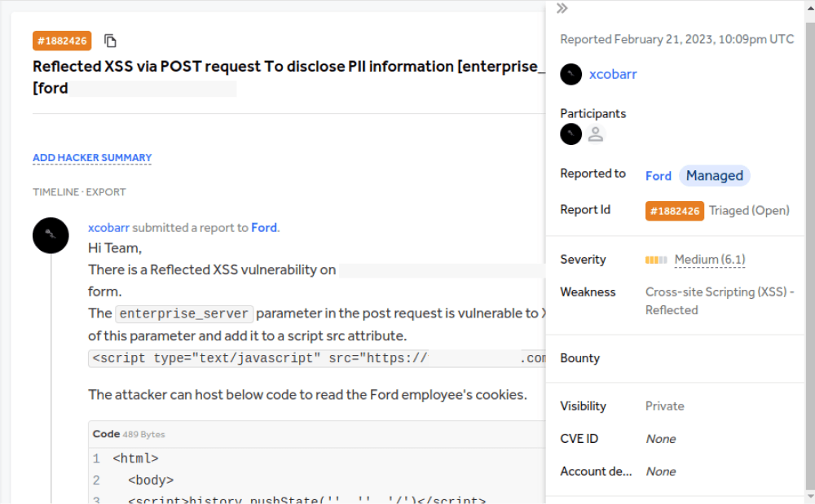Click the sentence about reading Ford employee's cookies
Image resolution: width=815 pixels, height=504 pixels.
pyautogui.click(x=308, y=395)
